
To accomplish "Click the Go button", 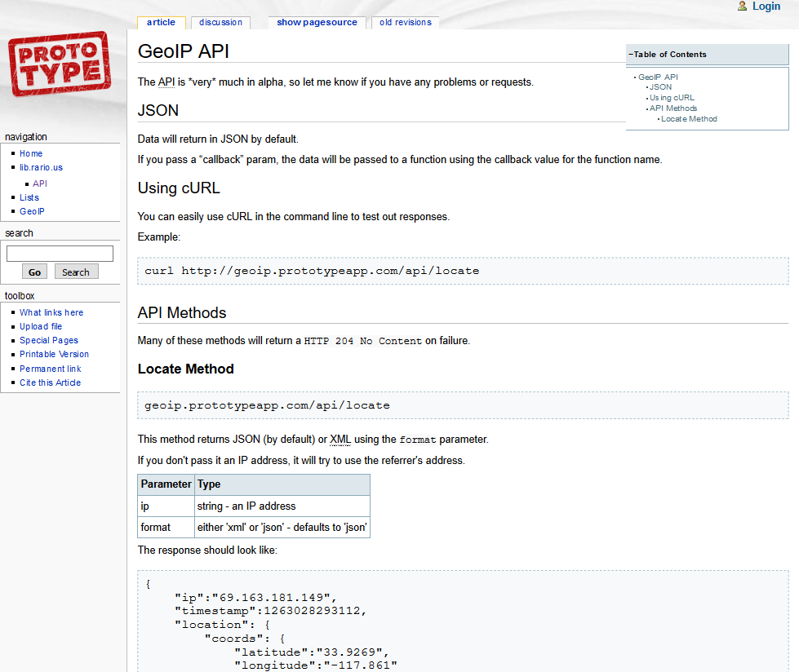I will (x=34, y=272).
